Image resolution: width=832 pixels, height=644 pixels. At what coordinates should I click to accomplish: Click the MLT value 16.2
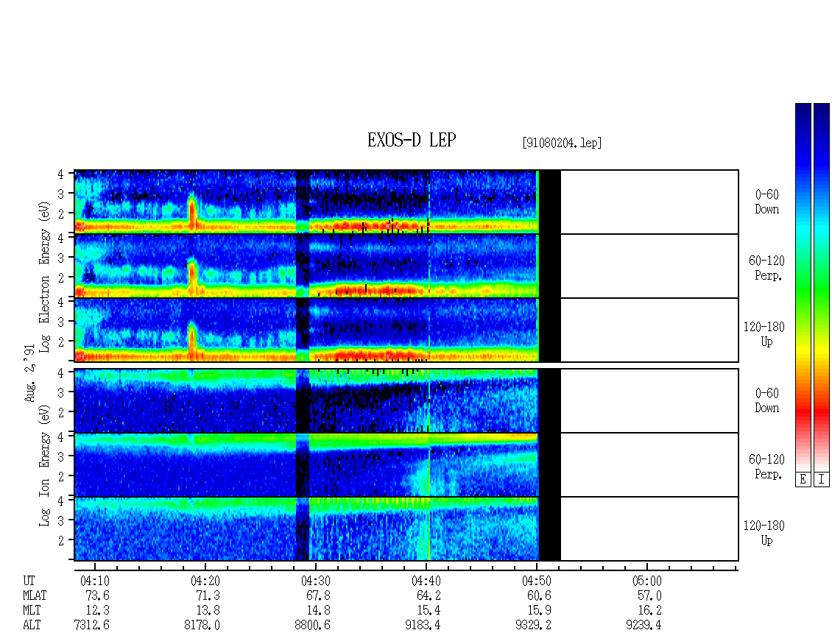(x=649, y=611)
